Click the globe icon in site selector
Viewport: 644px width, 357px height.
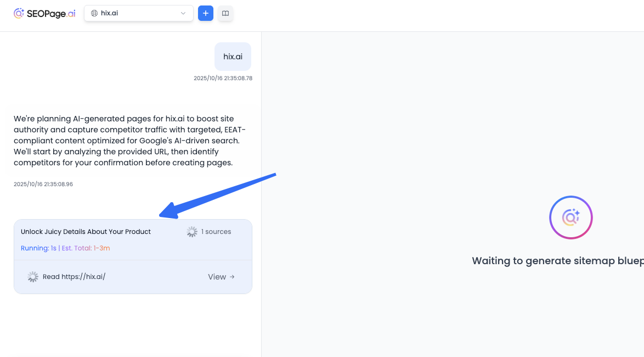tap(94, 13)
